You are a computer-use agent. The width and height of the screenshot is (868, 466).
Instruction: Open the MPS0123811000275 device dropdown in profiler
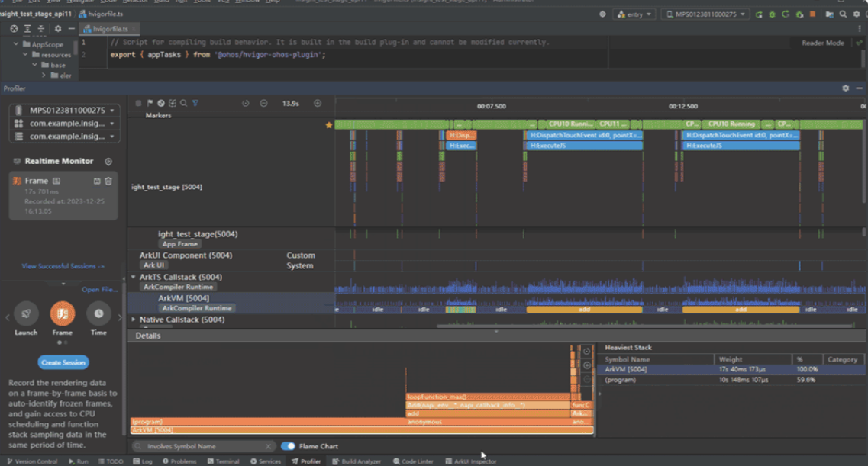66,110
